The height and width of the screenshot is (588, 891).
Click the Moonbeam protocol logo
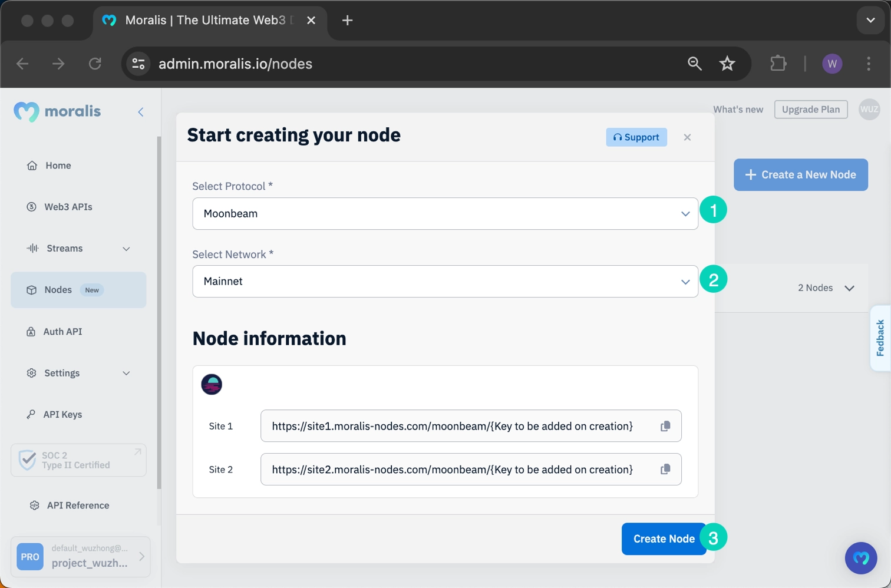click(212, 384)
